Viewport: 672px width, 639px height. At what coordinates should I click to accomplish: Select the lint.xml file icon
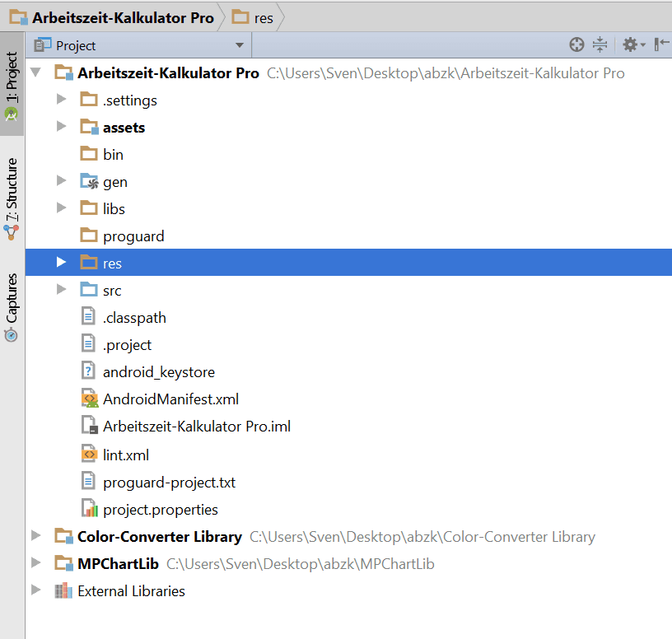click(89, 455)
